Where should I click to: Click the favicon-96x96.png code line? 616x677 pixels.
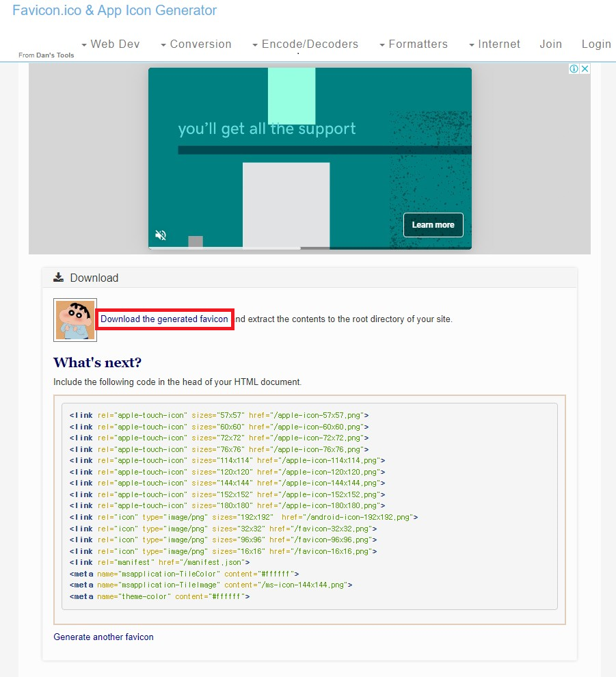[223, 540]
